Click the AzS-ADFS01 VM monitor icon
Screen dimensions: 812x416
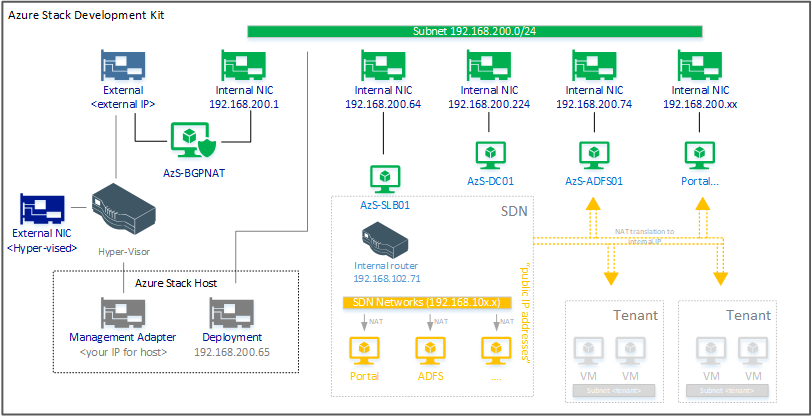(594, 154)
